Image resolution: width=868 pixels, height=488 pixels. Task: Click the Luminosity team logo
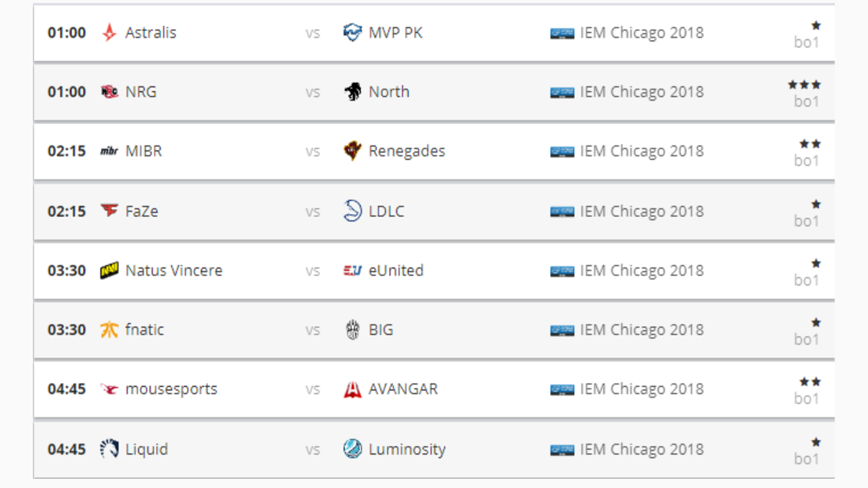pyautogui.click(x=353, y=449)
